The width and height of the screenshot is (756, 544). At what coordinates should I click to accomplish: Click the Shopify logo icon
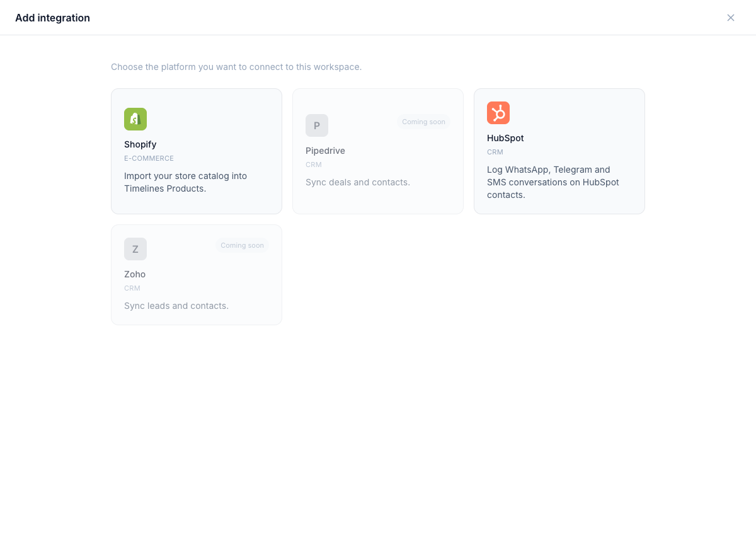point(135,119)
